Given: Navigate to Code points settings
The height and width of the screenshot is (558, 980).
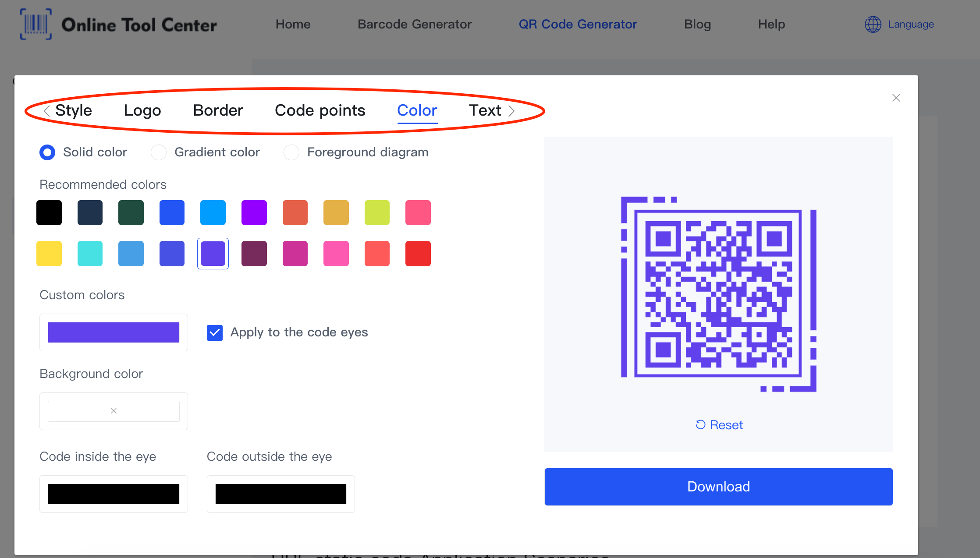Looking at the screenshot, I should (320, 110).
